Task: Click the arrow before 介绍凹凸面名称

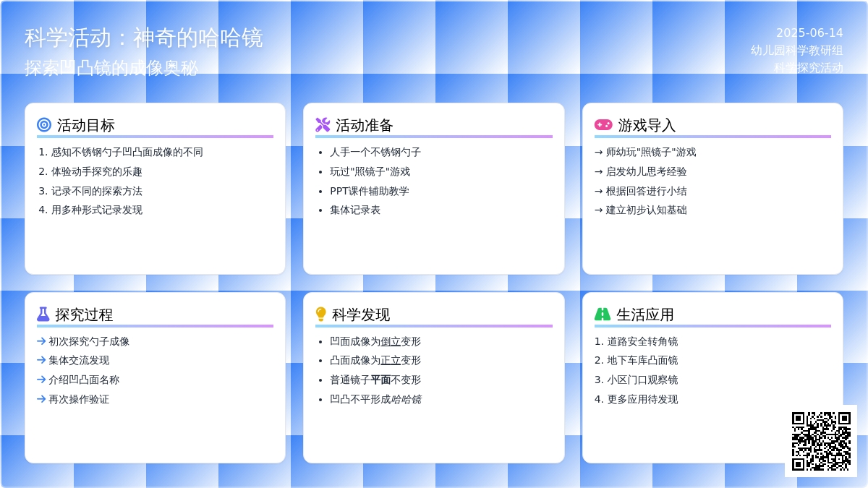Action: point(41,380)
